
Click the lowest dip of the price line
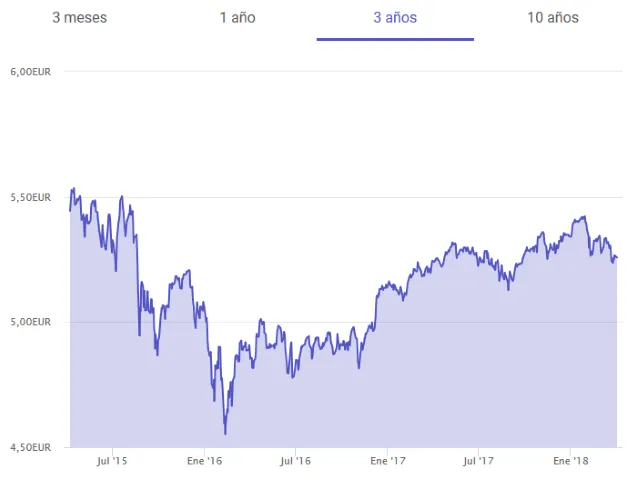[x=225, y=434]
